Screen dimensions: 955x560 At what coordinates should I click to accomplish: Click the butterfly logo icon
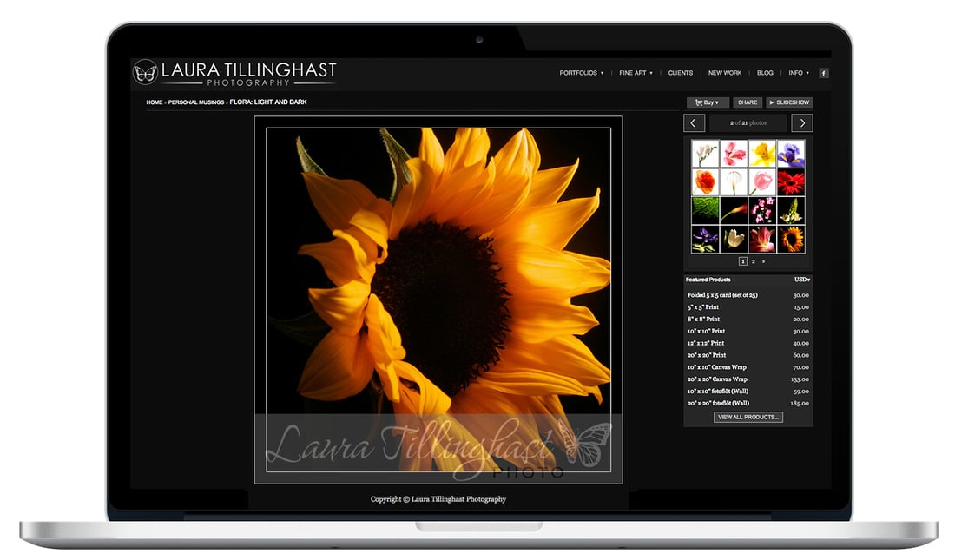click(145, 72)
